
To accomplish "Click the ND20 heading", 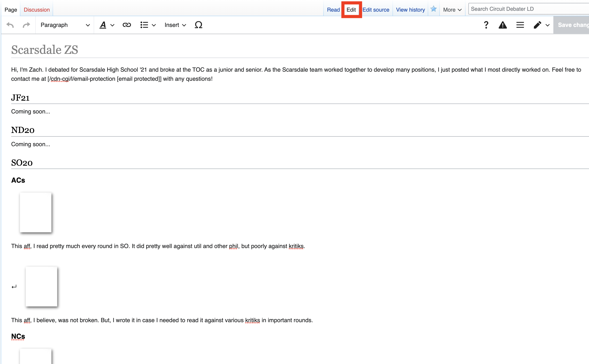I will [x=23, y=130].
